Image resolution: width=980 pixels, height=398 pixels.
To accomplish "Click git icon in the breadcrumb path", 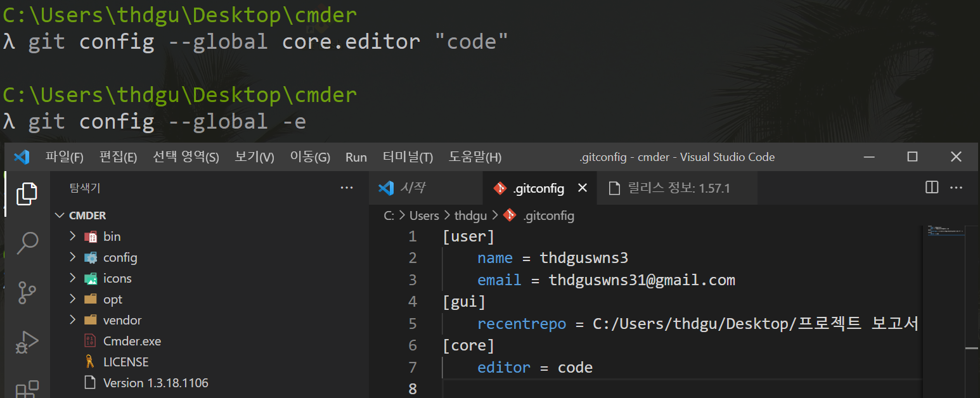I will [509, 215].
